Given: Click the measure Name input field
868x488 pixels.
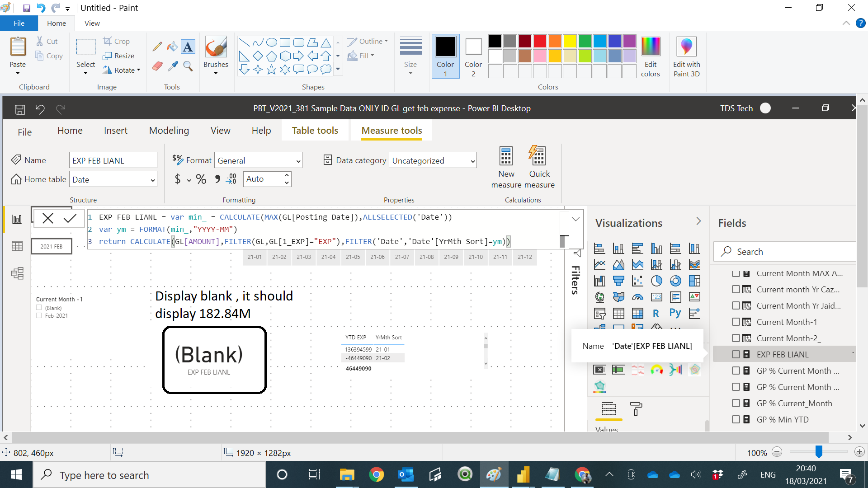Looking at the screenshot, I should pyautogui.click(x=113, y=160).
